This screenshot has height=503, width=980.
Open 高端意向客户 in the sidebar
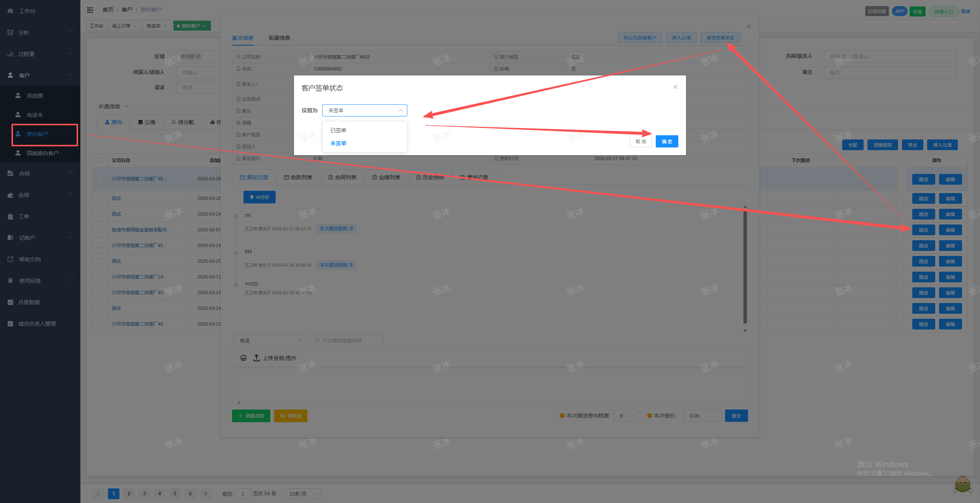(42, 153)
